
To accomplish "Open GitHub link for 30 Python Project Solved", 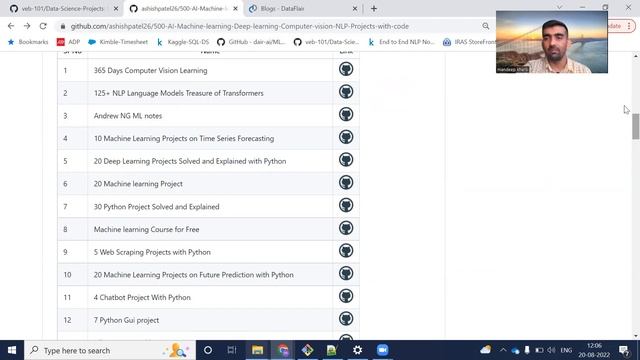I will (x=346, y=205).
